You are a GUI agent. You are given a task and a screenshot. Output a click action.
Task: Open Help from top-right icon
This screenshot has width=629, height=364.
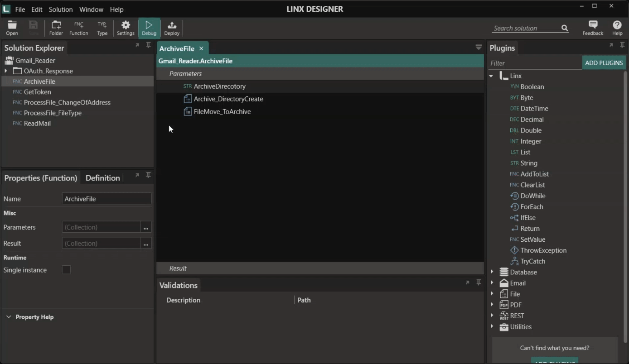(617, 28)
